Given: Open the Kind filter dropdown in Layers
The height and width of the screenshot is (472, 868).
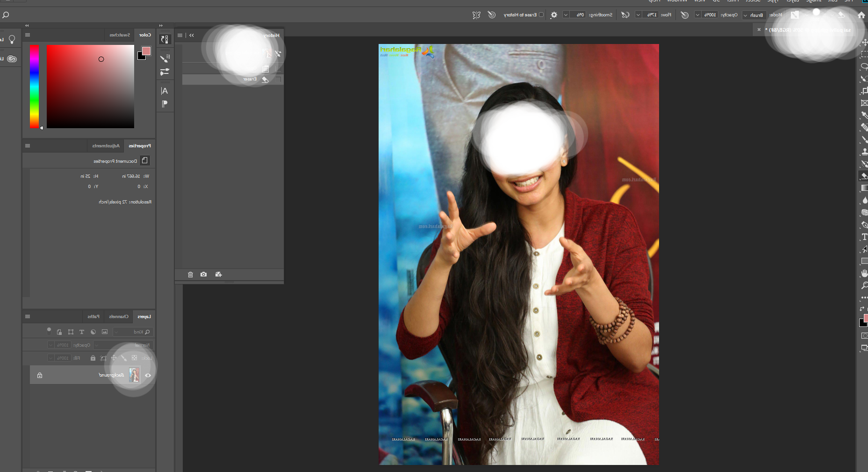Looking at the screenshot, I should 134,332.
